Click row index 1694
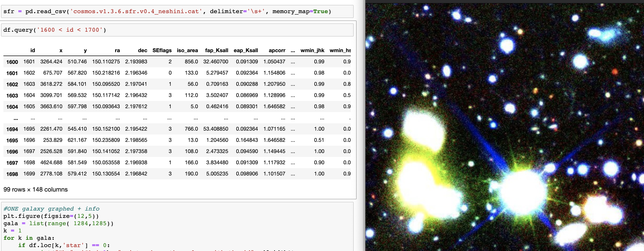The height and width of the screenshot is (251, 644). click(x=12, y=129)
